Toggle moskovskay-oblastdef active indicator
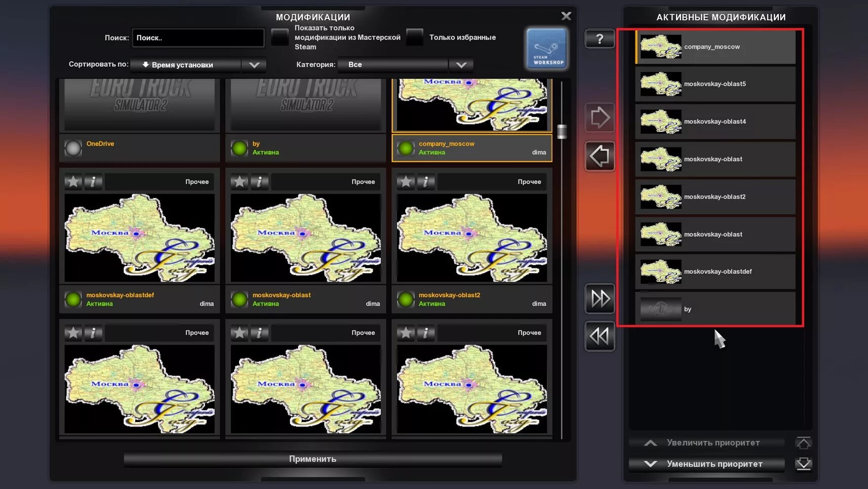This screenshot has height=489, width=868. (73, 299)
